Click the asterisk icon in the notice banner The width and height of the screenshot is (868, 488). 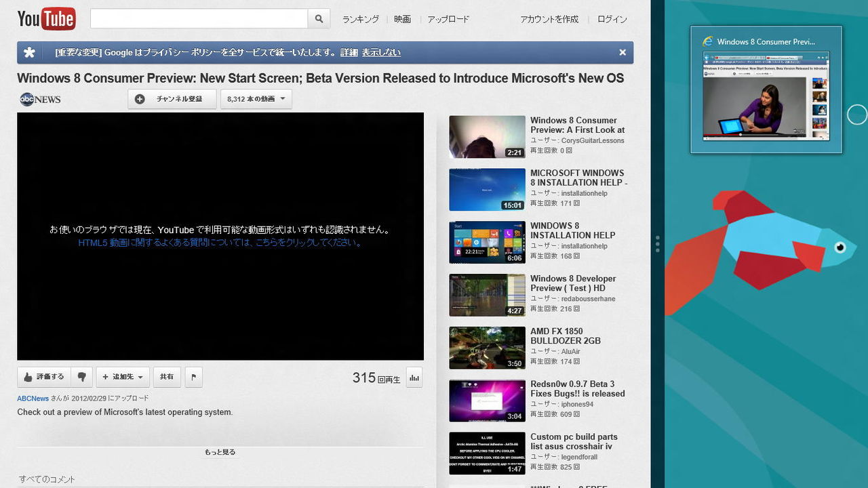(x=29, y=52)
